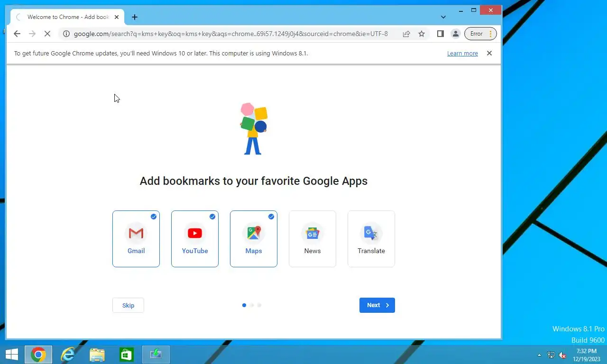Click the first onboarding progress dot
This screenshot has height=364, width=607.
tap(244, 305)
